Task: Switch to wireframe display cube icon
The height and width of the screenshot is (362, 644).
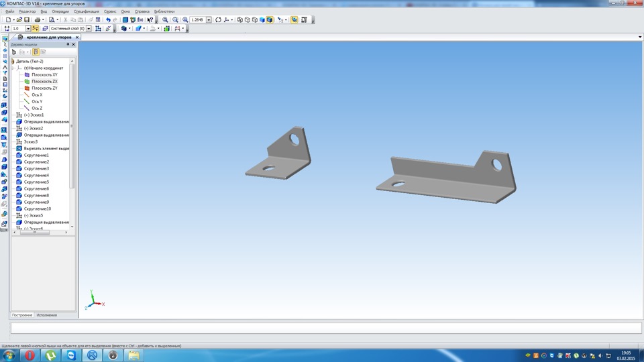Action: 240,19
